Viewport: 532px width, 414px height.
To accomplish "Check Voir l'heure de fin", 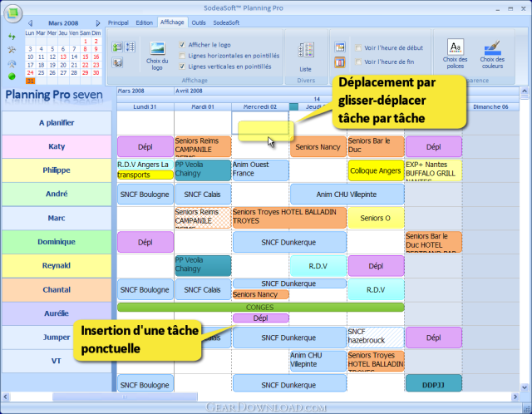I will pyautogui.click(x=358, y=62).
